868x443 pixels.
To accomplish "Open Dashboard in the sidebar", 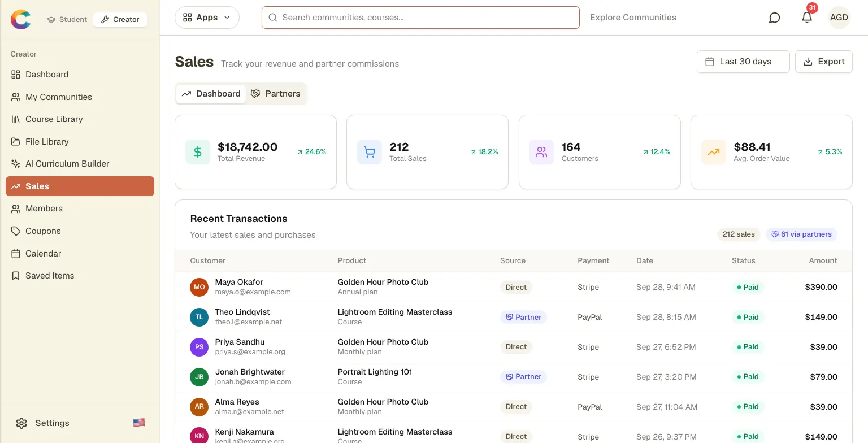I will (80, 75).
